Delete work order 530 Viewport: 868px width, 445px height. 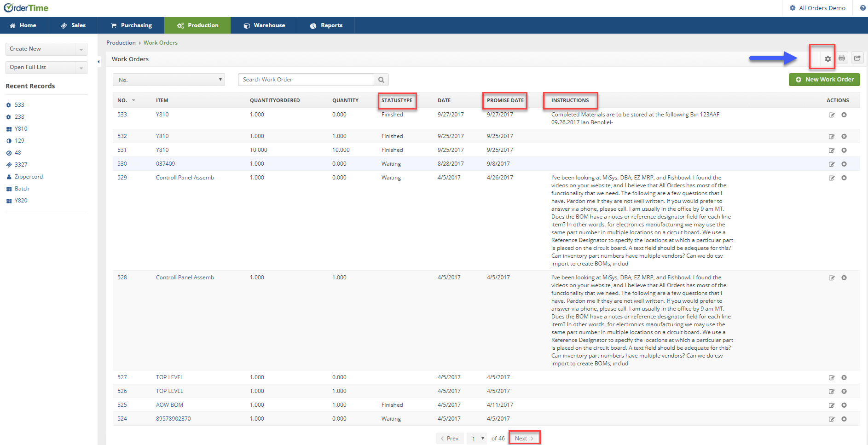844,164
